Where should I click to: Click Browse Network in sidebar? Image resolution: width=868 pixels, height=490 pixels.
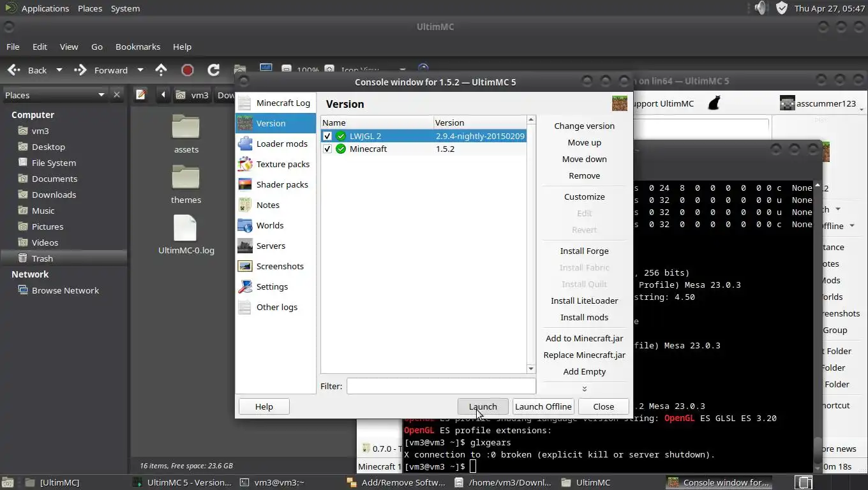click(x=65, y=290)
